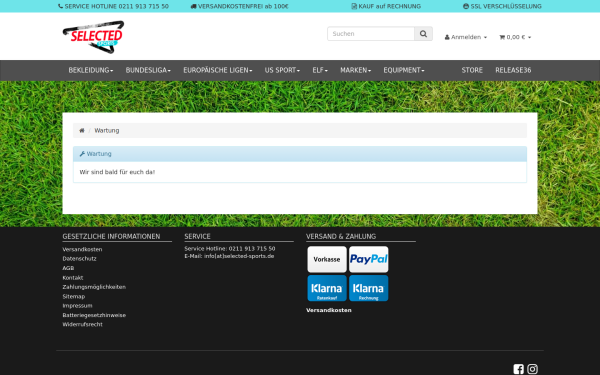Open the Impressum link
Viewport: 600px width, 375px height.
point(77,306)
